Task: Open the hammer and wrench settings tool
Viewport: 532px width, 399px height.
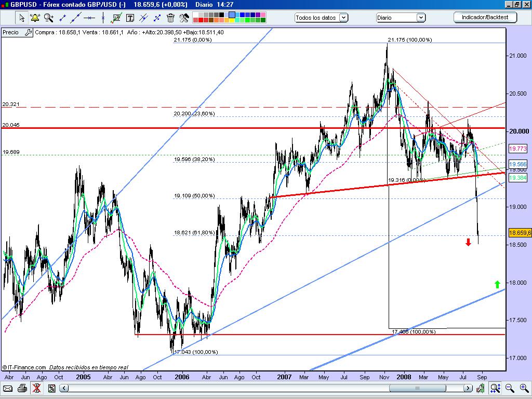Action: pyautogui.click(x=184, y=18)
